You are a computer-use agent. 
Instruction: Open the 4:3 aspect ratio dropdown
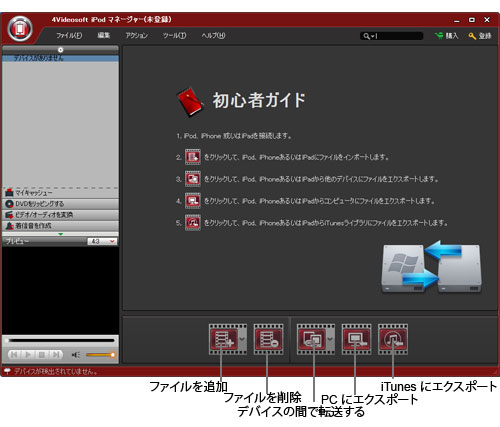coord(102,241)
